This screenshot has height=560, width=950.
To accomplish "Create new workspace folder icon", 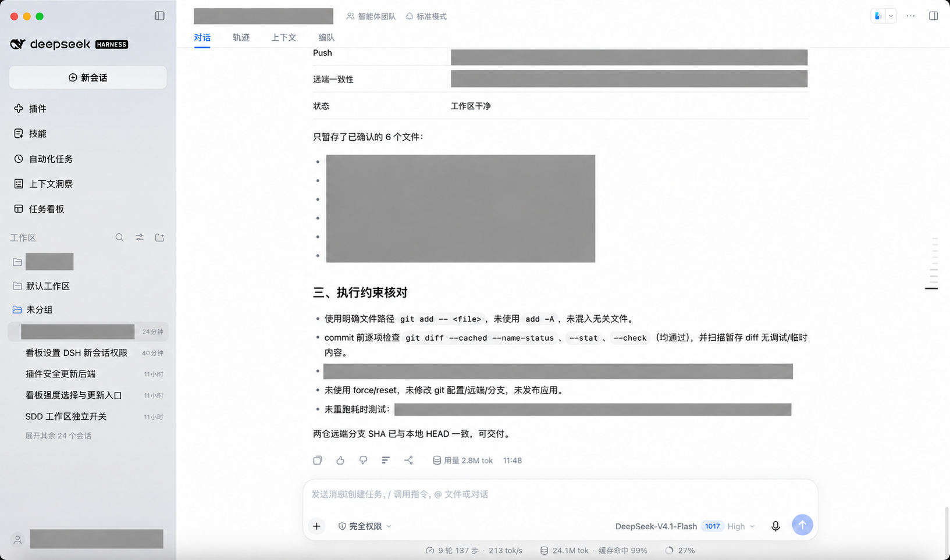I will click(160, 238).
